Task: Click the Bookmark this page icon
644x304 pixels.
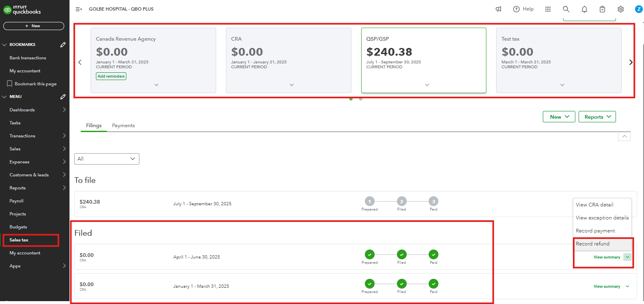Action: [10, 84]
